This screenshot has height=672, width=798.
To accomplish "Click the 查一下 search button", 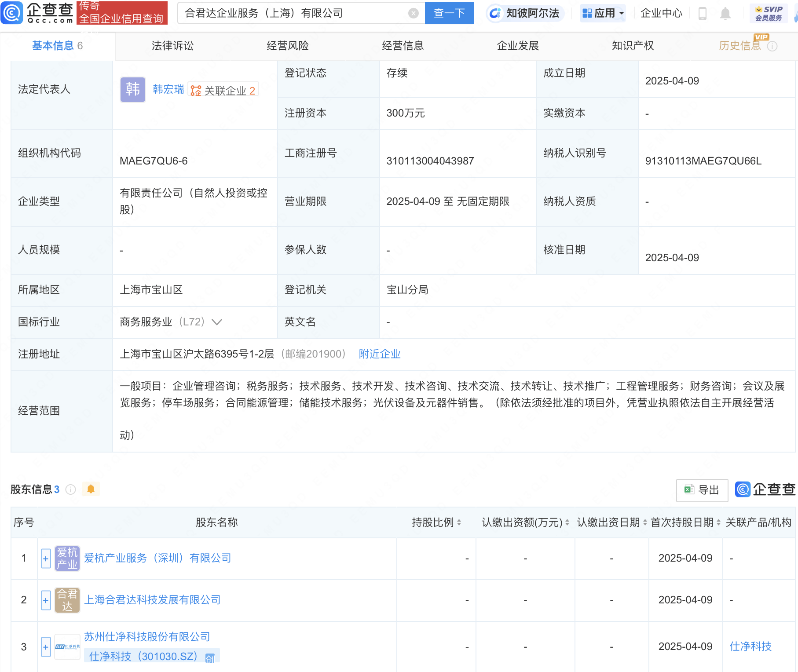I will point(449,13).
